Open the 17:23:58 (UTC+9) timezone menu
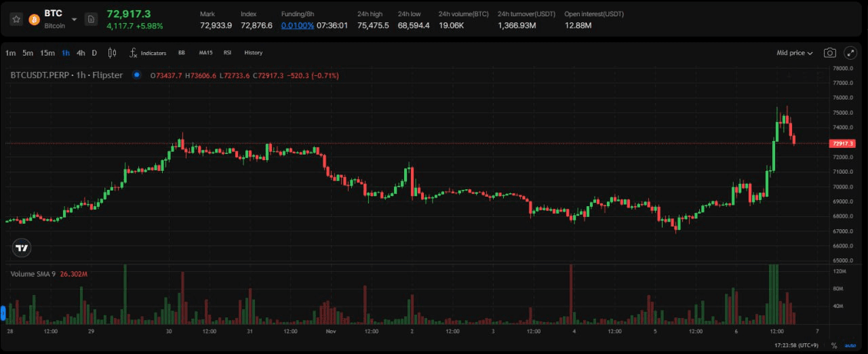This screenshot has height=354, width=868. [x=797, y=346]
